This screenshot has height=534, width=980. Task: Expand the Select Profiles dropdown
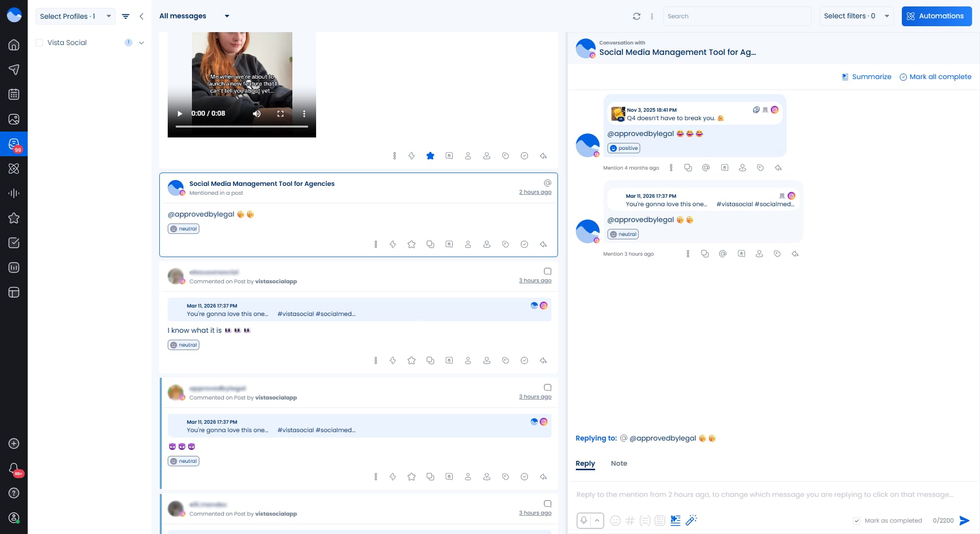tap(75, 16)
